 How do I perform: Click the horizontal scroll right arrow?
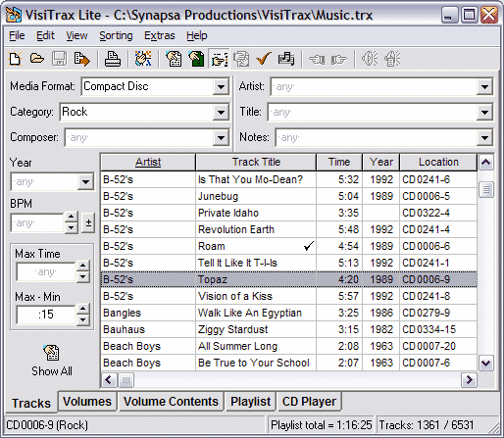(469, 380)
